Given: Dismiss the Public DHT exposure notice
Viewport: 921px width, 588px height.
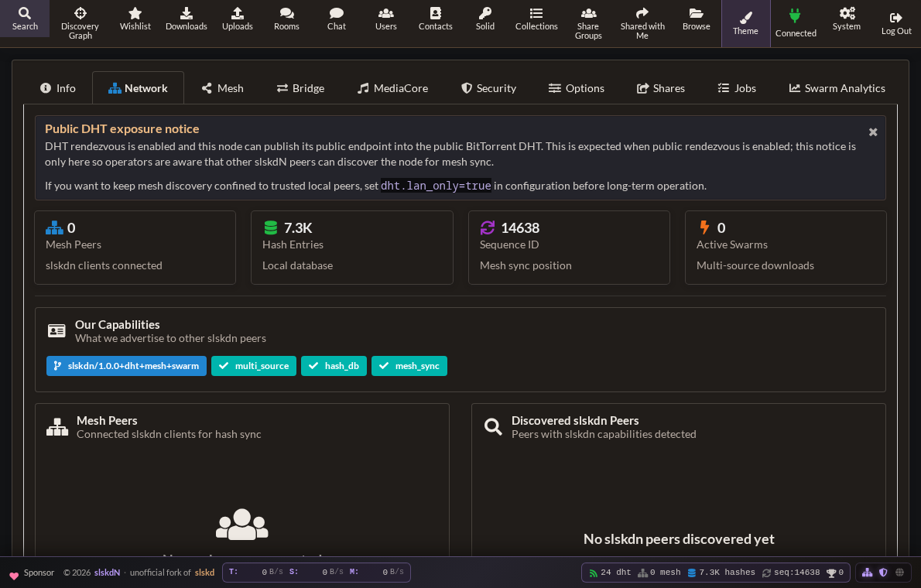Looking at the screenshot, I should pos(873,132).
